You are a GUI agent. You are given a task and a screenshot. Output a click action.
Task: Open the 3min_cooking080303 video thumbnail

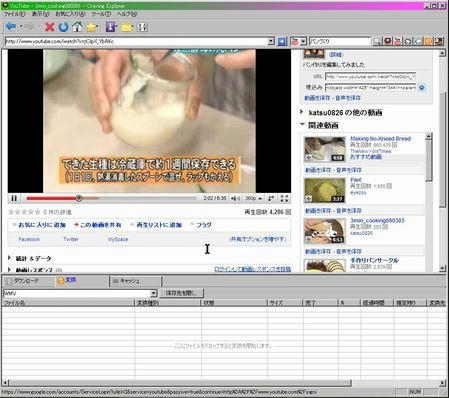325,231
